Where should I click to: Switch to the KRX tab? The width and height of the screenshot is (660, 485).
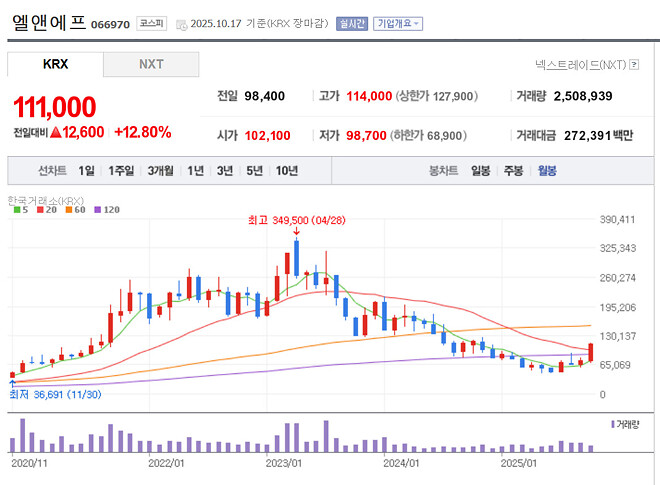(55, 64)
